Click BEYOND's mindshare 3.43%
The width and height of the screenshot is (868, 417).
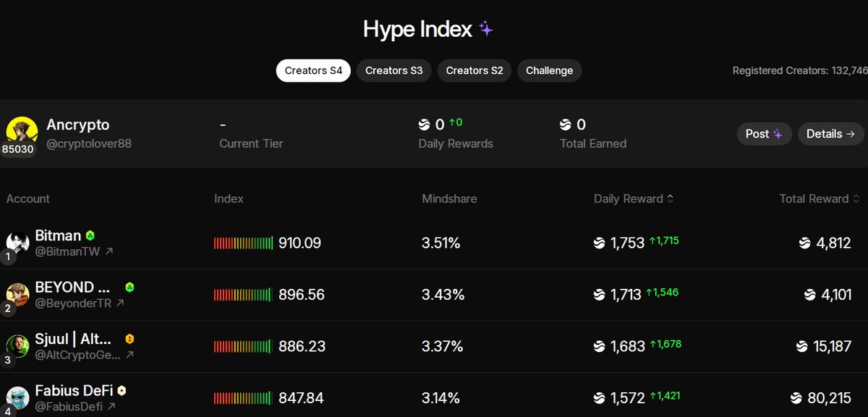pyautogui.click(x=443, y=295)
